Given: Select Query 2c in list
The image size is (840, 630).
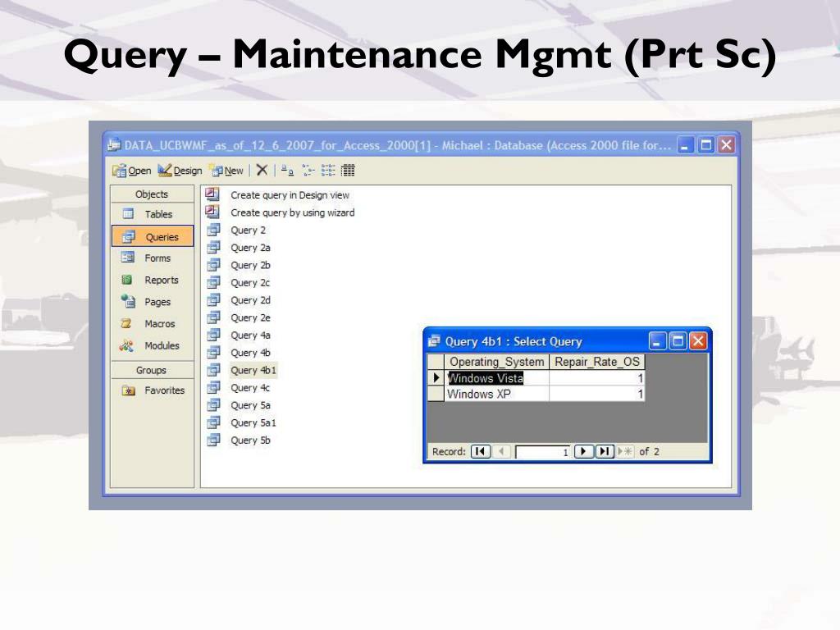Looking at the screenshot, I should [250, 283].
